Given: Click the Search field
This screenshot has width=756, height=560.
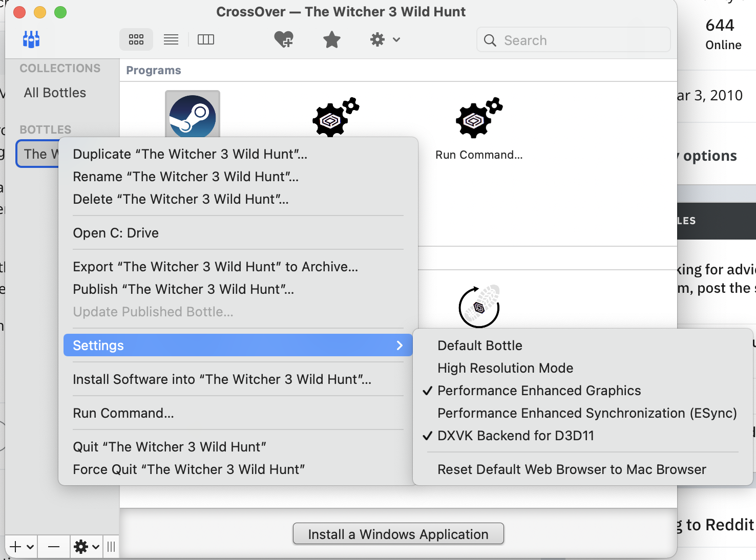Looking at the screenshot, I should [574, 40].
